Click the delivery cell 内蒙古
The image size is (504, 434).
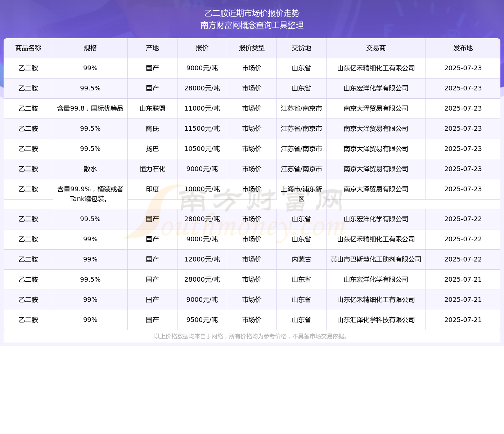pyautogui.click(x=301, y=259)
